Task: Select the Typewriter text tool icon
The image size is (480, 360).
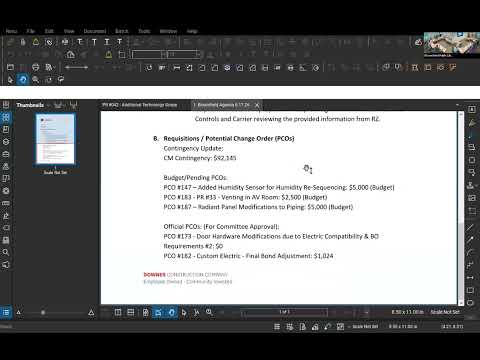Action: click(x=80, y=42)
